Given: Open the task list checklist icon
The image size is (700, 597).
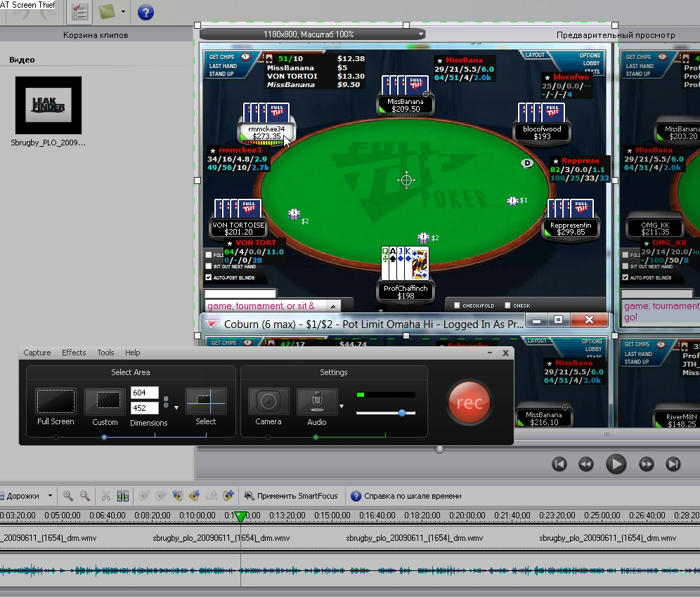Looking at the screenshot, I should [x=79, y=12].
